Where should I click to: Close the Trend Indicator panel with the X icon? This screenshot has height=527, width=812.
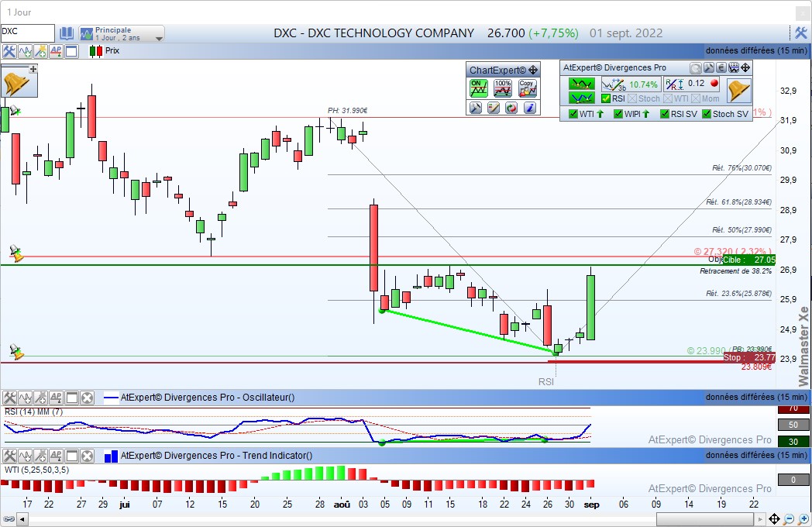(x=87, y=456)
